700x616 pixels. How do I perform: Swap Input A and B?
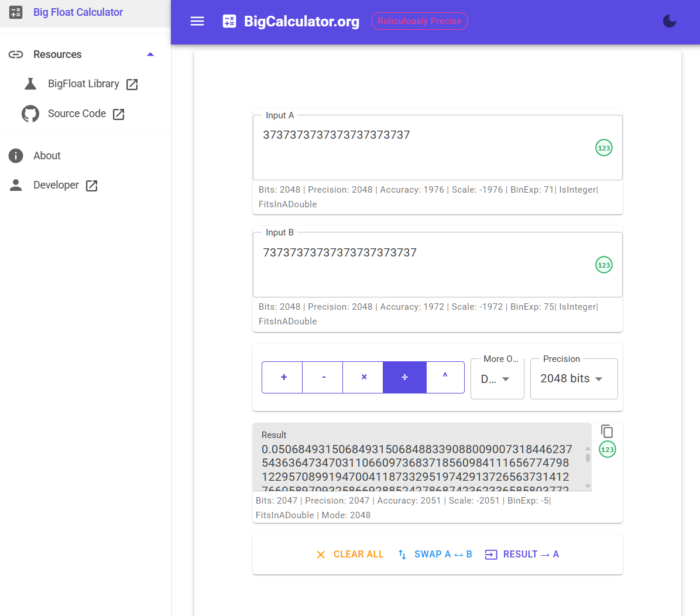(x=435, y=555)
